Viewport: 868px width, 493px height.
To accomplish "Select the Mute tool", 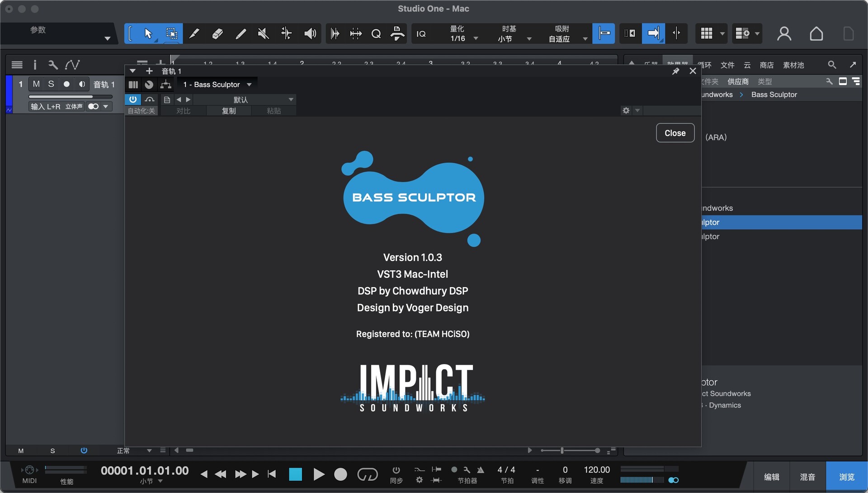I will 264,33.
